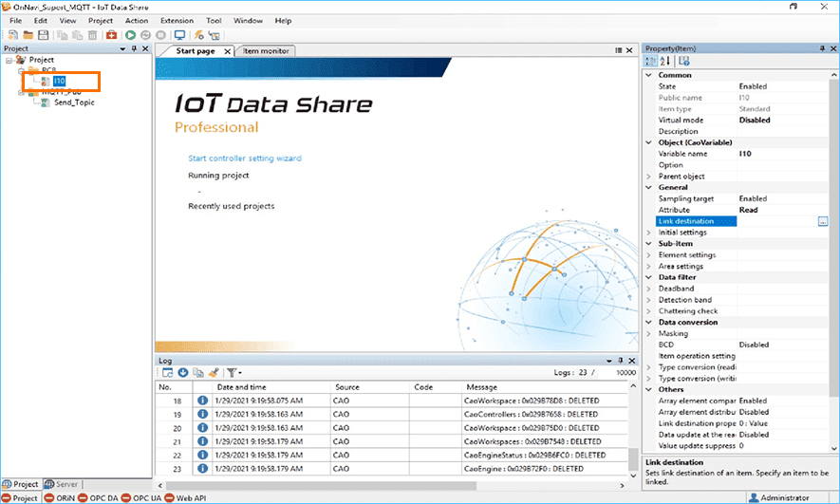This screenshot has width=840, height=504.
Task: Click the log vertical scrollbar down arrow
Action: click(633, 476)
